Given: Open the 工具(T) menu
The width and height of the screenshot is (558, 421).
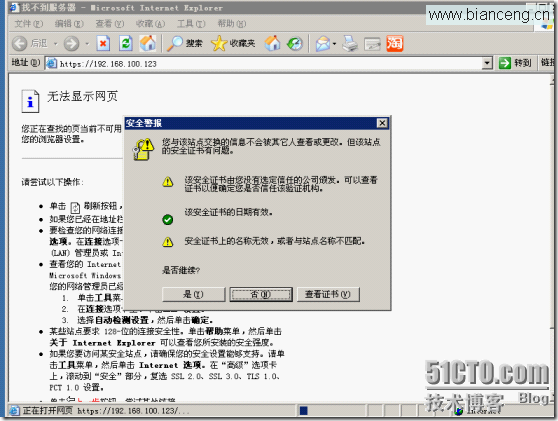Looking at the screenshot, I should point(191,24).
